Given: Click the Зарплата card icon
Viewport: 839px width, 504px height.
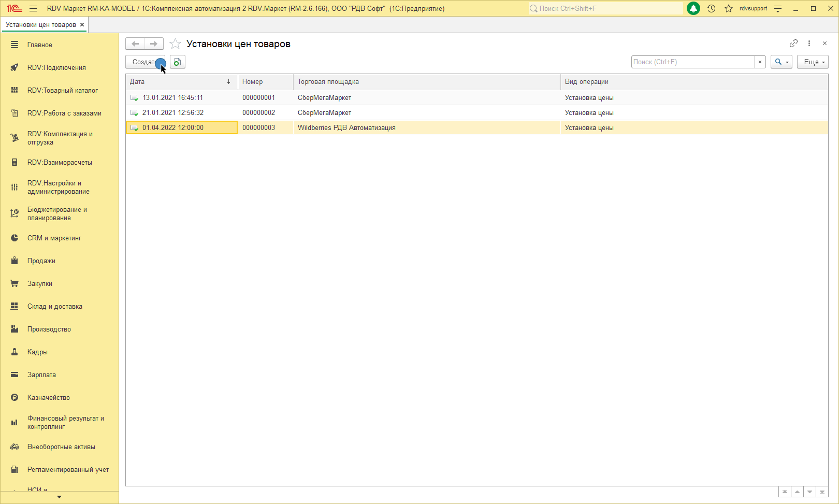Looking at the screenshot, I should coord(15,375).
